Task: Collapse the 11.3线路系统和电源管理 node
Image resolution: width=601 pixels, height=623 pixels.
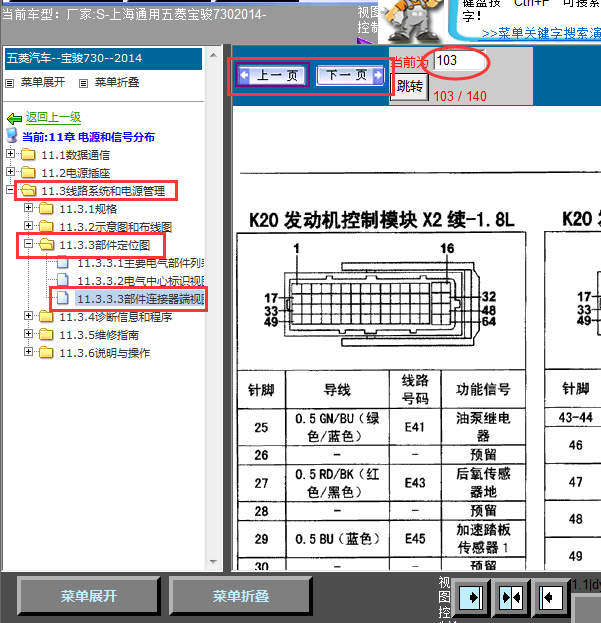Action: click(10, 190)
